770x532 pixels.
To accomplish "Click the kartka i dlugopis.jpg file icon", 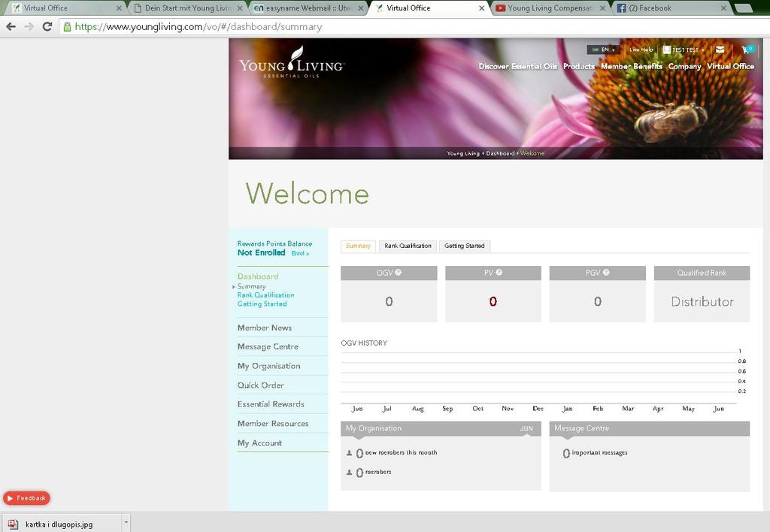I will (13, 524).
